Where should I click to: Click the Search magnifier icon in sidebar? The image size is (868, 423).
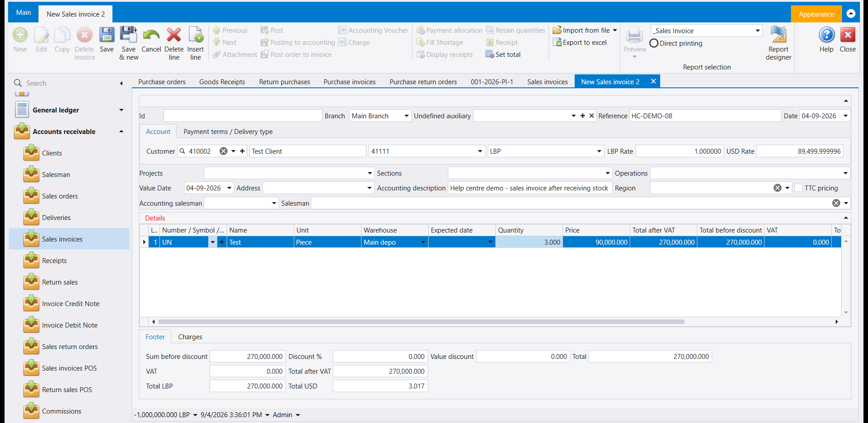tap(18, 83)
